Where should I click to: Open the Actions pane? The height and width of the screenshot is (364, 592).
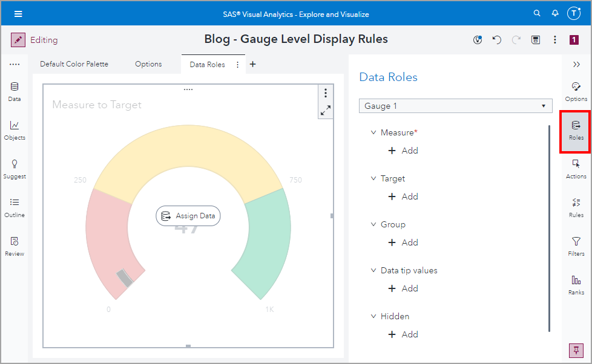click(576, 168)
